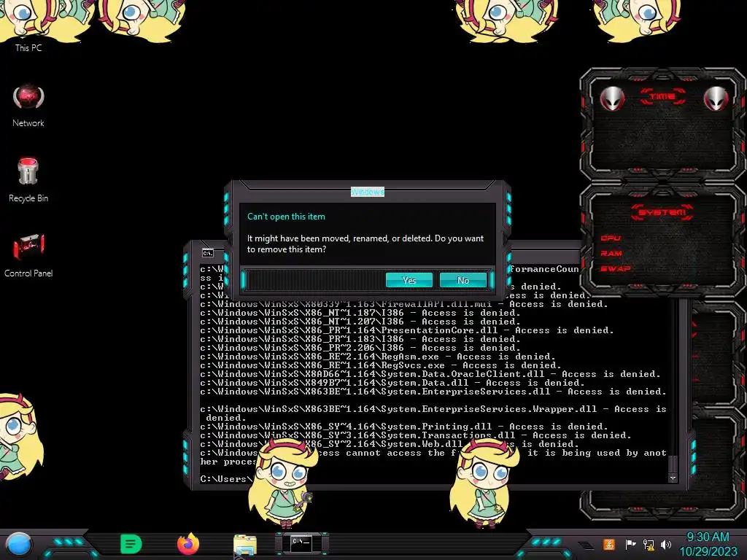747x560 pixels.
Task: Open the network warning tray icon
Action: pyautogui.click(x=649, y=544)
